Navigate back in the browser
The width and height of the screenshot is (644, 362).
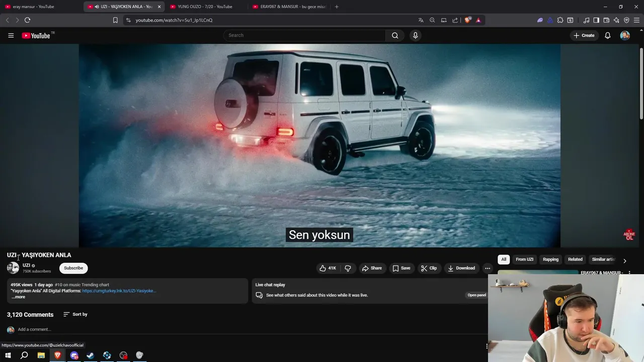tap(7, 20)
